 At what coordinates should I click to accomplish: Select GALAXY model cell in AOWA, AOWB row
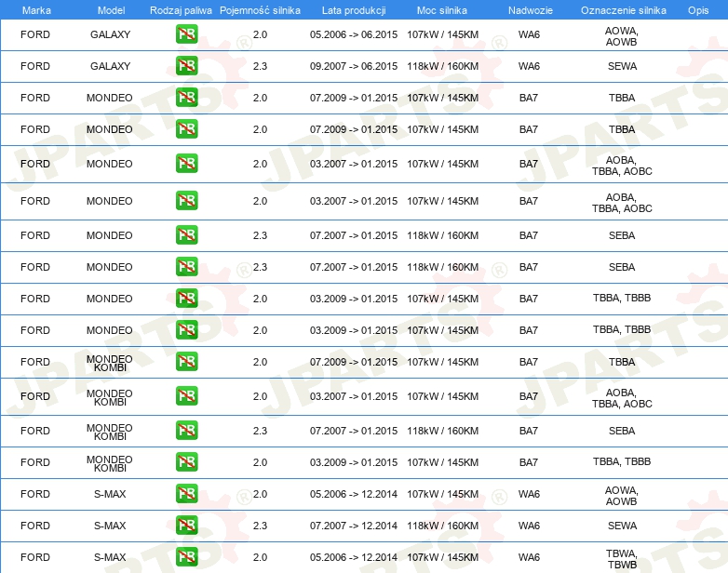tap(110, 34)
